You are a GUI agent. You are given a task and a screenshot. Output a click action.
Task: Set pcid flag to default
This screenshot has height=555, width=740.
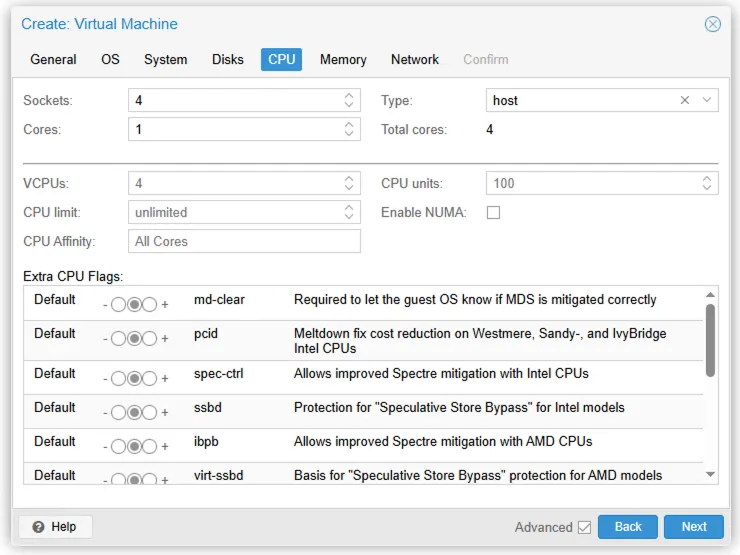pos(134,338)
